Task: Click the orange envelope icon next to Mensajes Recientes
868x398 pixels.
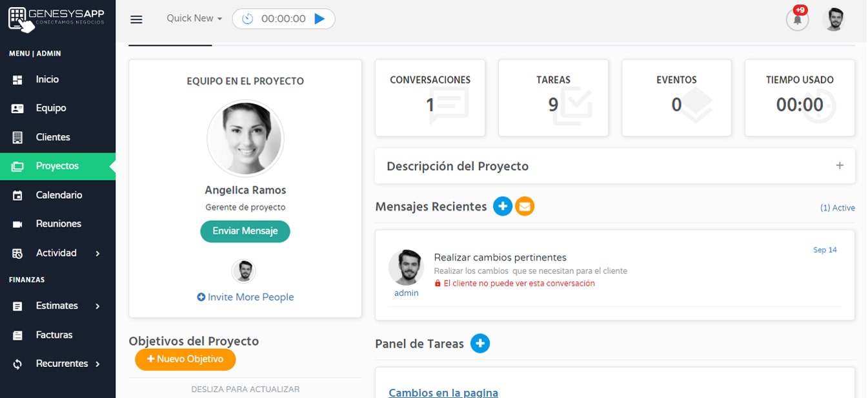Action: click(x=525, y=207)
